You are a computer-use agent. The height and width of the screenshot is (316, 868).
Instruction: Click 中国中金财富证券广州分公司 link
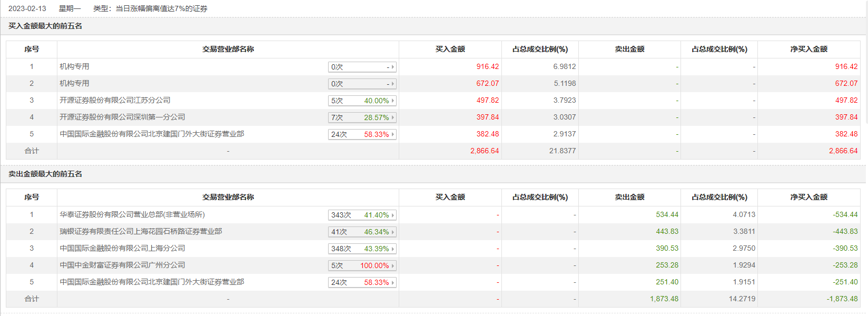122,265
